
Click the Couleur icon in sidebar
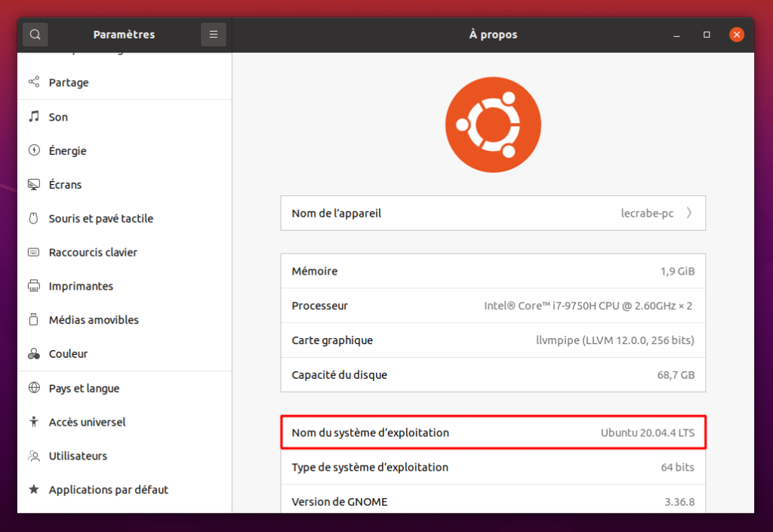click(34, 354)
